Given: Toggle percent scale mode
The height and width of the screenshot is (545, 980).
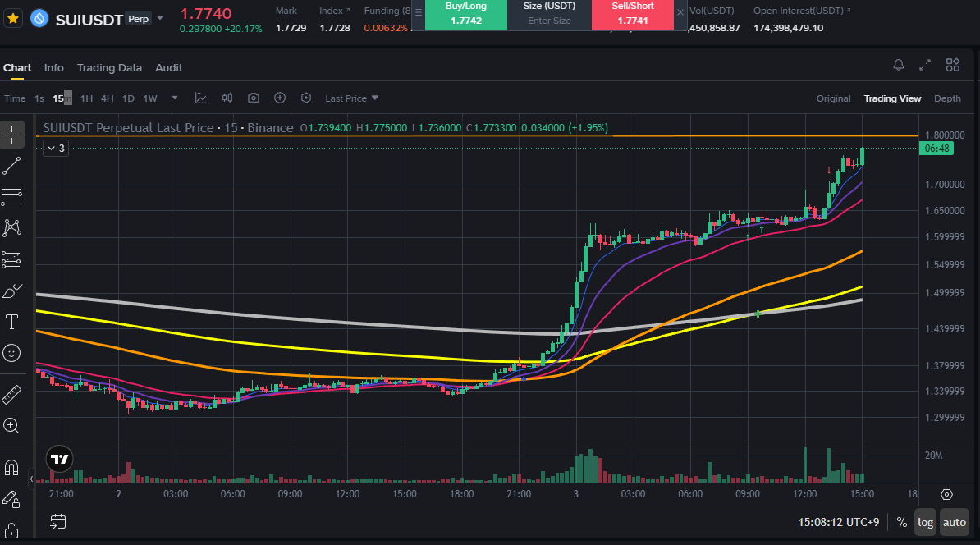Looking at the screenshot, I should coord(902,523).
